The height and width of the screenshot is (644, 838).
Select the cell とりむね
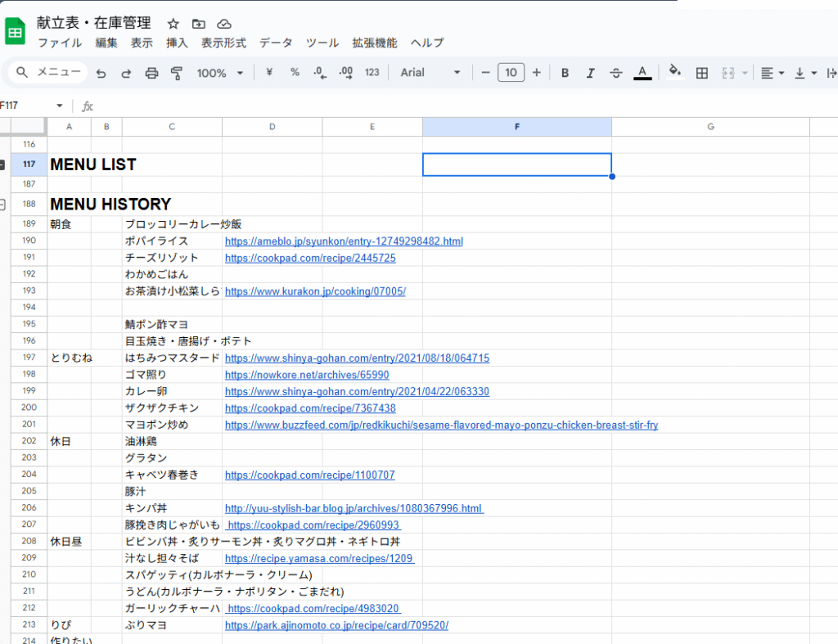coord(69,358)
